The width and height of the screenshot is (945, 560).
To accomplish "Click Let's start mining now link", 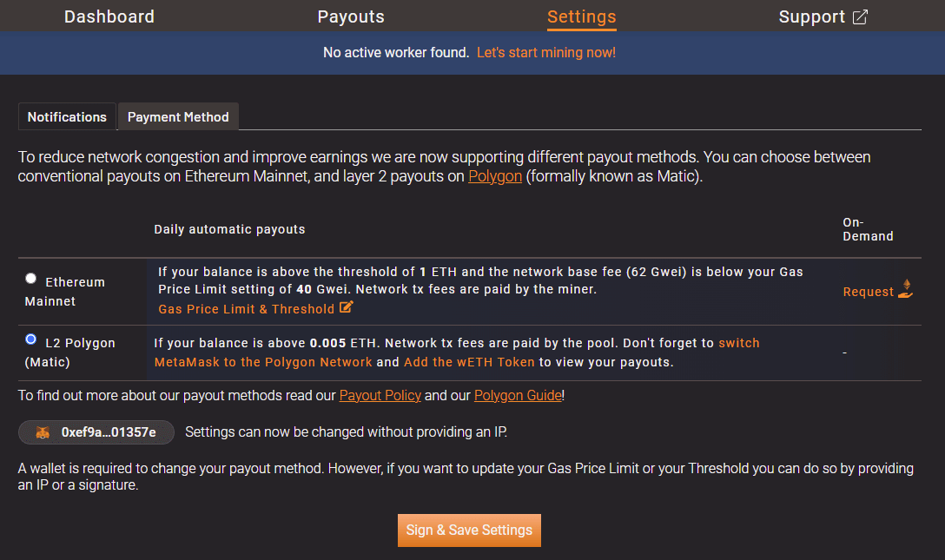I will coord(545,52).
